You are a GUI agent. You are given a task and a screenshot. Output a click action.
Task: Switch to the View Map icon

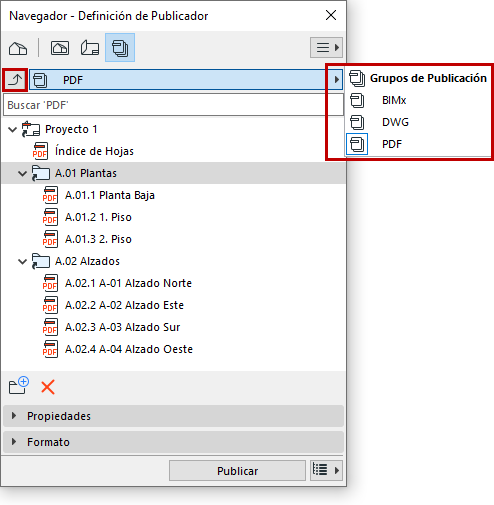pos(60,48)
